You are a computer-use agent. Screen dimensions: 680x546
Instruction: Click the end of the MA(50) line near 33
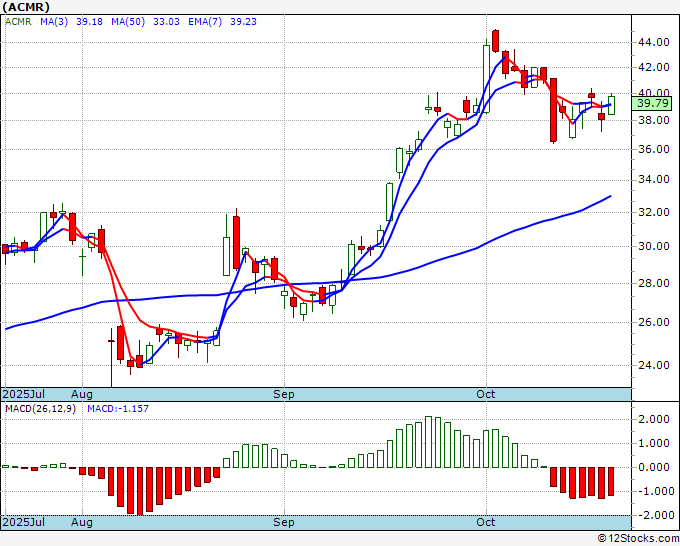(610, 196)
